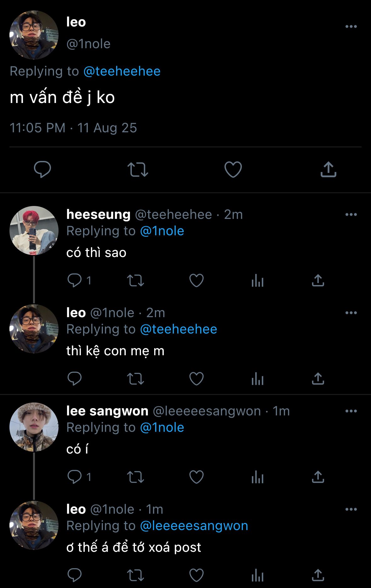Share leo's main tweet
371x588 pixels.
(328, 169)
